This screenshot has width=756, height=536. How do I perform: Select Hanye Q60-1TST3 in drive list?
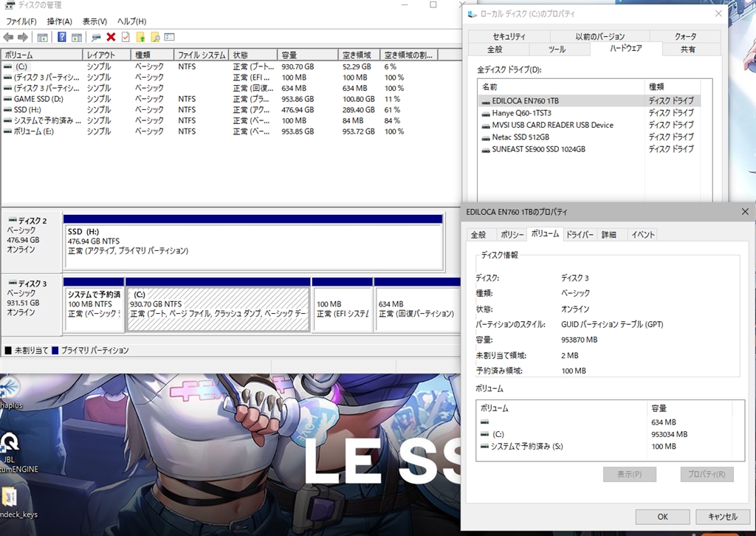pyautogui.click(x=589, y=113)
